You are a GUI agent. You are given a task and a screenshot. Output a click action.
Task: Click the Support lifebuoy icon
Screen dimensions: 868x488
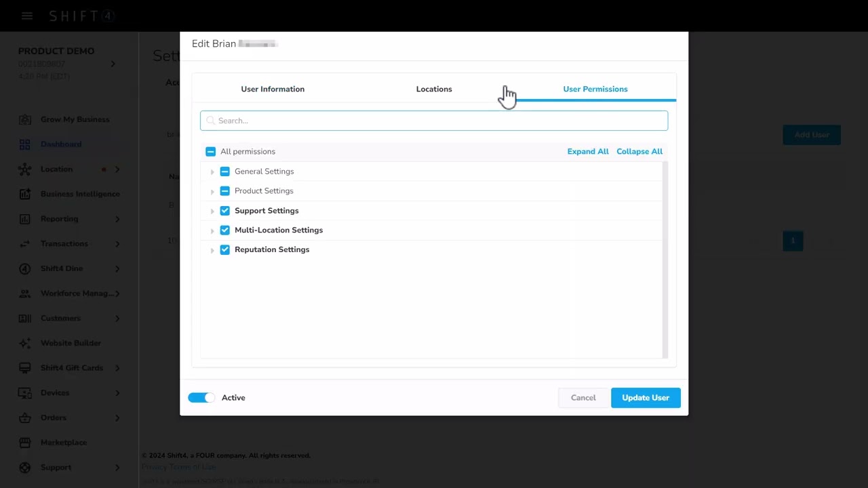25,467
